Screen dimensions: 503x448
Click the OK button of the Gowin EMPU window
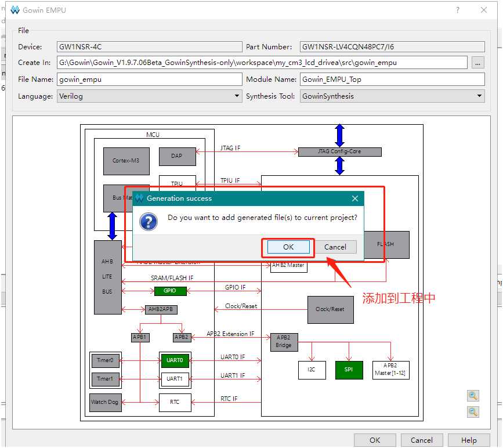coord(375,440)
